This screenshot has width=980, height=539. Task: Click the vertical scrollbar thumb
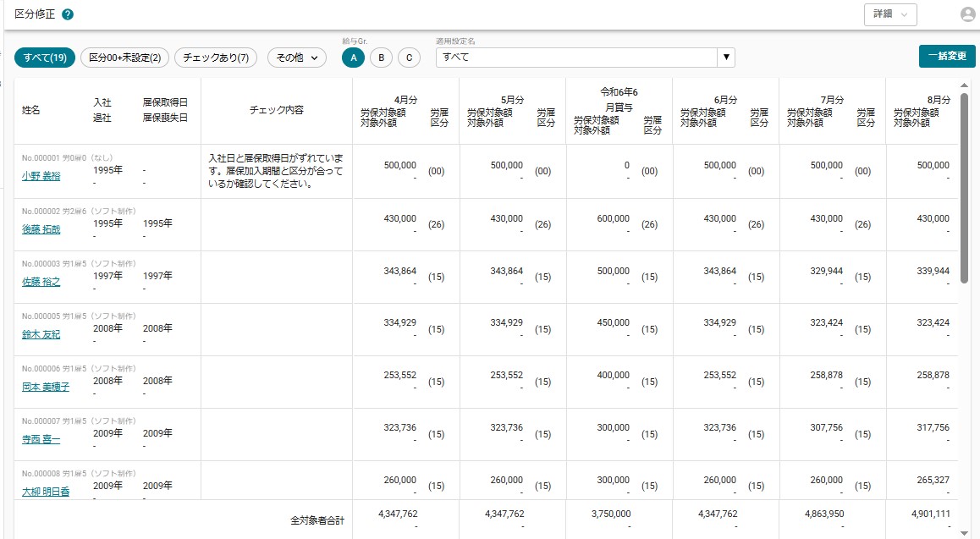tap(964, 187)
